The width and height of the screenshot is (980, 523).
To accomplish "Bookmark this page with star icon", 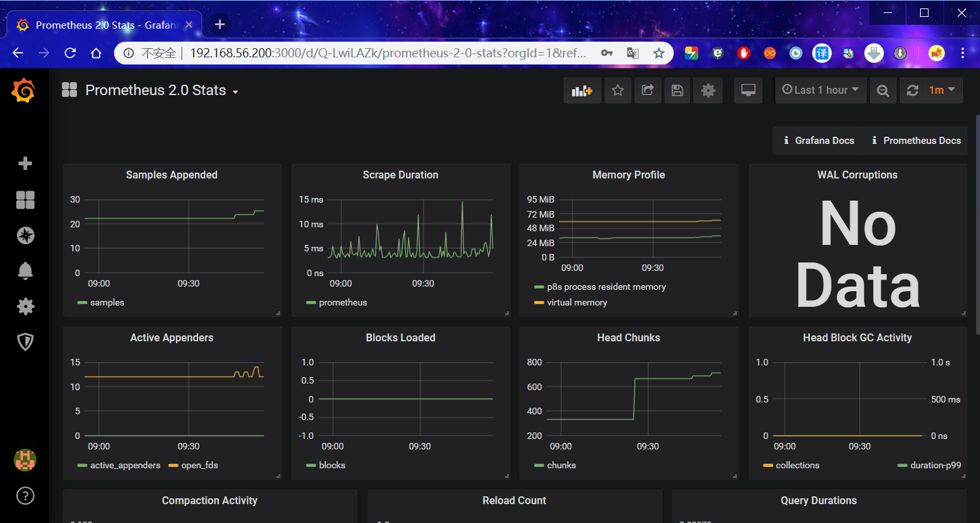I will point(659,53).
